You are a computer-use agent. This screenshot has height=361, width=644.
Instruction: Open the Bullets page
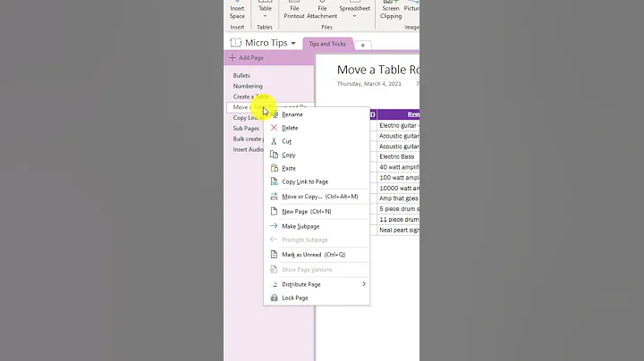tap(241, 75)
